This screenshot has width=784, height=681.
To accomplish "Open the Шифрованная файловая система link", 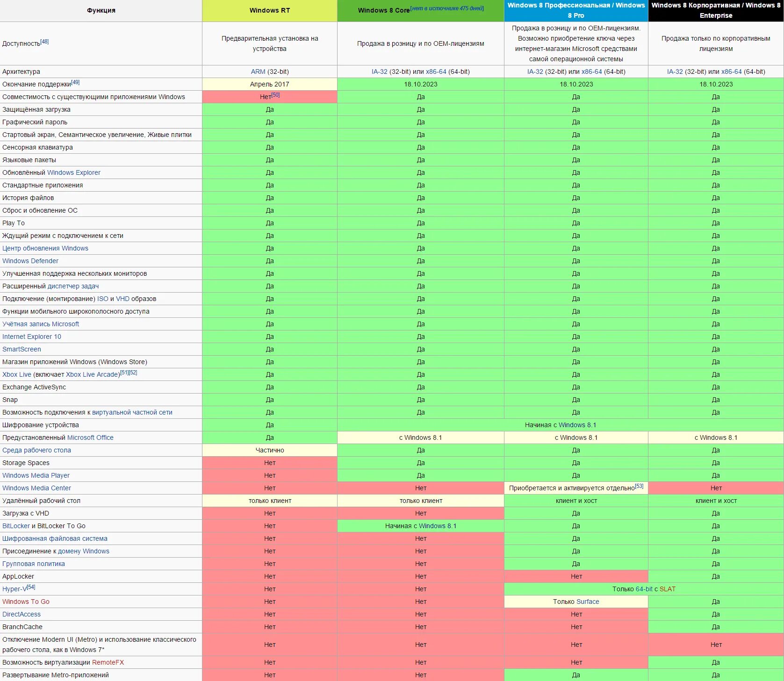I will click(55, 538).
